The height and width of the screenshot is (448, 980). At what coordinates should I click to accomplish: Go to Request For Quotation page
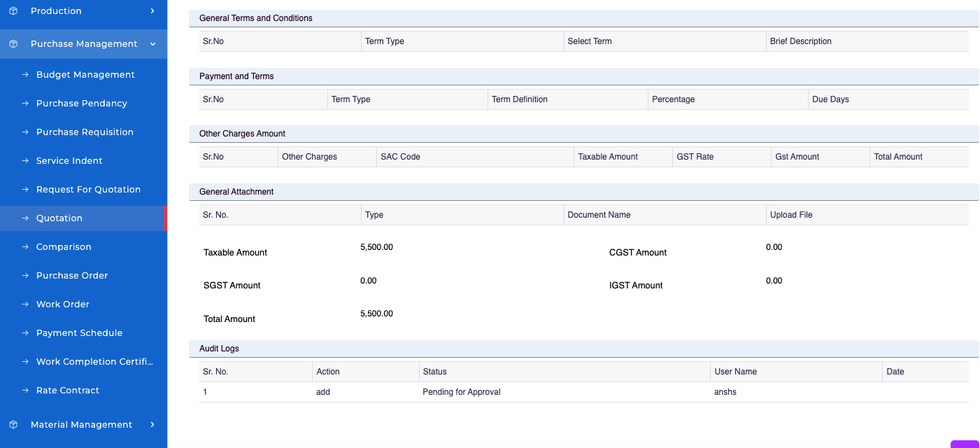click(88, 190)
